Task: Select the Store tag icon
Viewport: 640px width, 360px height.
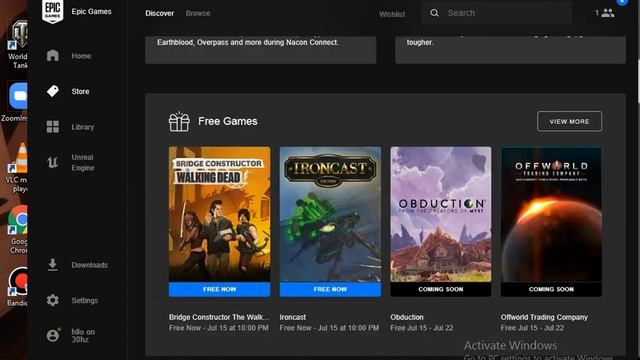Action: point(53,91)
